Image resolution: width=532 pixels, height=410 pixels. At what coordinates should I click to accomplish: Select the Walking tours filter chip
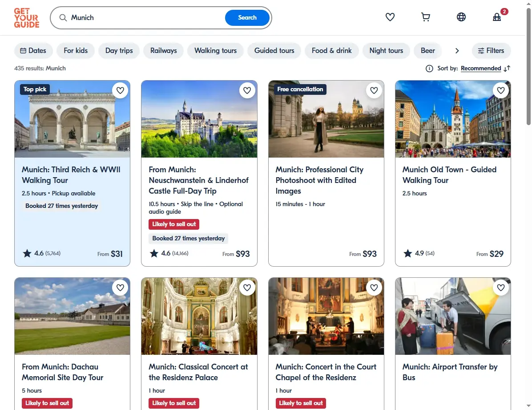[215, 51]
